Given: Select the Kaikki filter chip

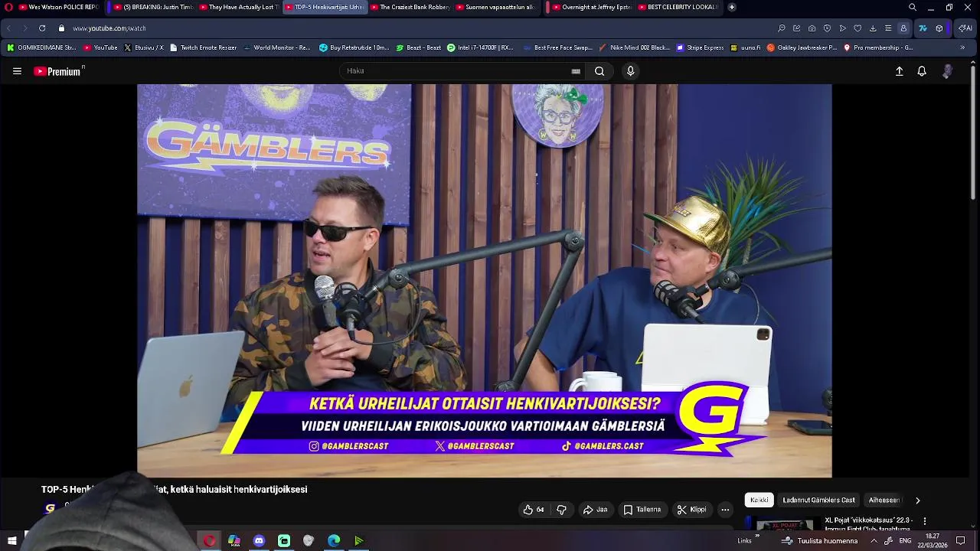Looking at the screenshot, I should click(x=759, y=500).
